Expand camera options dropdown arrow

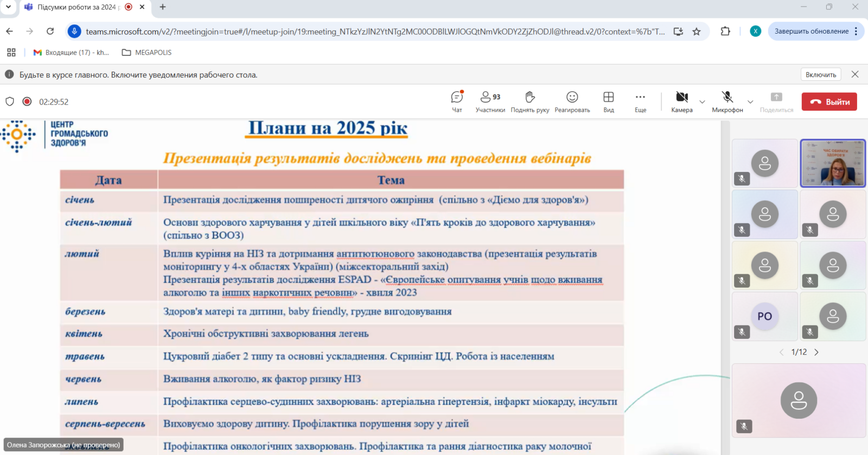tap(702, 102)
